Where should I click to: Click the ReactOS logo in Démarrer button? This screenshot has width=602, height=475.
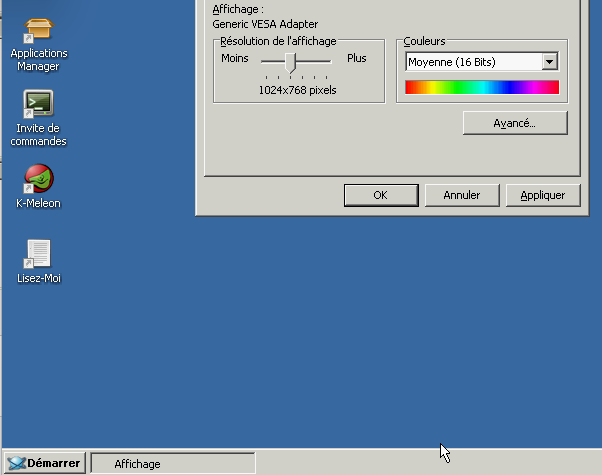(17, 463)
